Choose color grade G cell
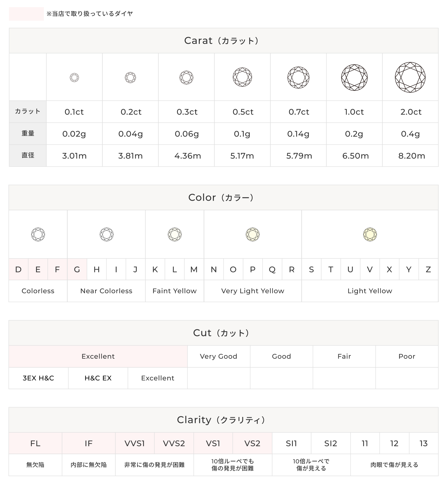 click(77, 270)
